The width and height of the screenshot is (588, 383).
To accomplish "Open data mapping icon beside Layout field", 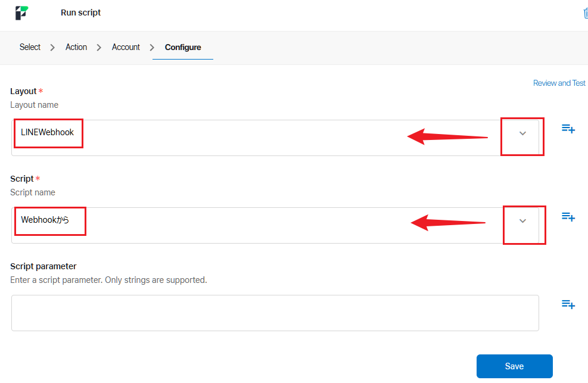I will click(x=568, y=129).
